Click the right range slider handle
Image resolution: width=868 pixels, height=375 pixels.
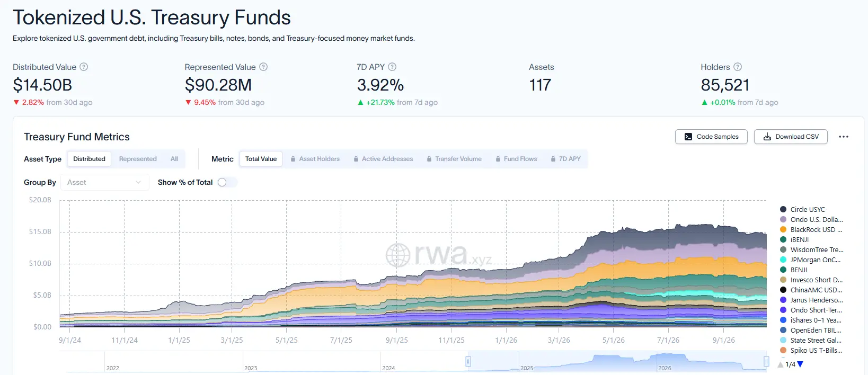point(766,361)
